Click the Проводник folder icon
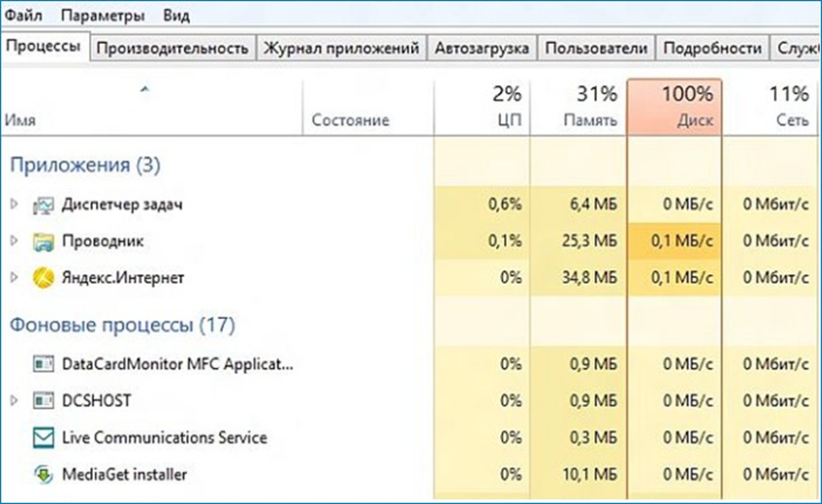Screen dimensions: 822x504 [43, 242]
